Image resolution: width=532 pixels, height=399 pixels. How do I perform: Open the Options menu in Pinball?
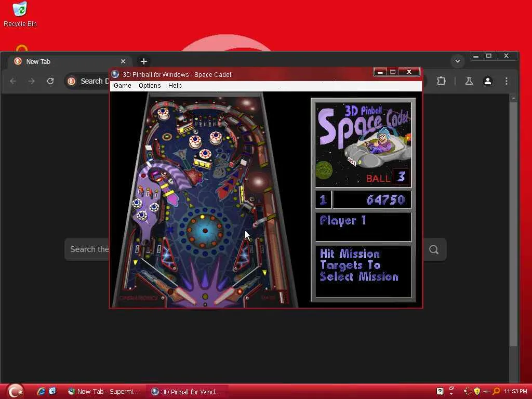[150, 86]
